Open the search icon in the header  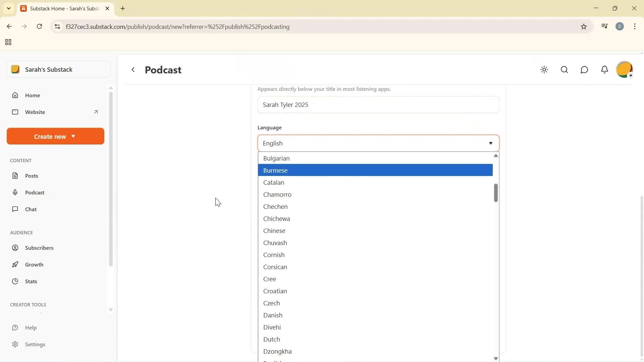click(x=564, y=70)
